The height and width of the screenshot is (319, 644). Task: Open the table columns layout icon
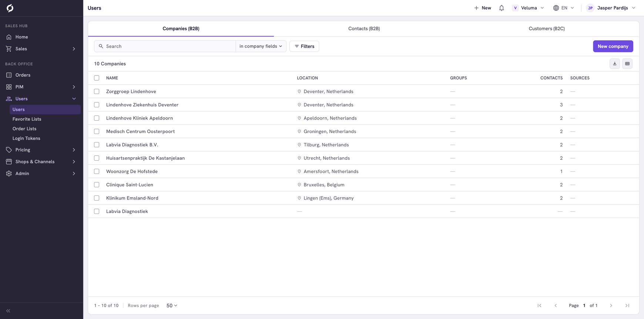pyautogui.click(x=627, y=64)
